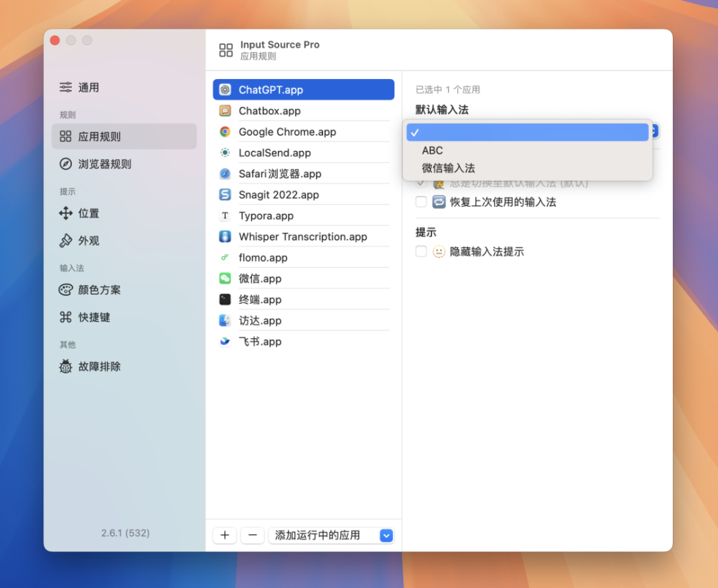Click the Input Source Pro title text

pos(280,45)
